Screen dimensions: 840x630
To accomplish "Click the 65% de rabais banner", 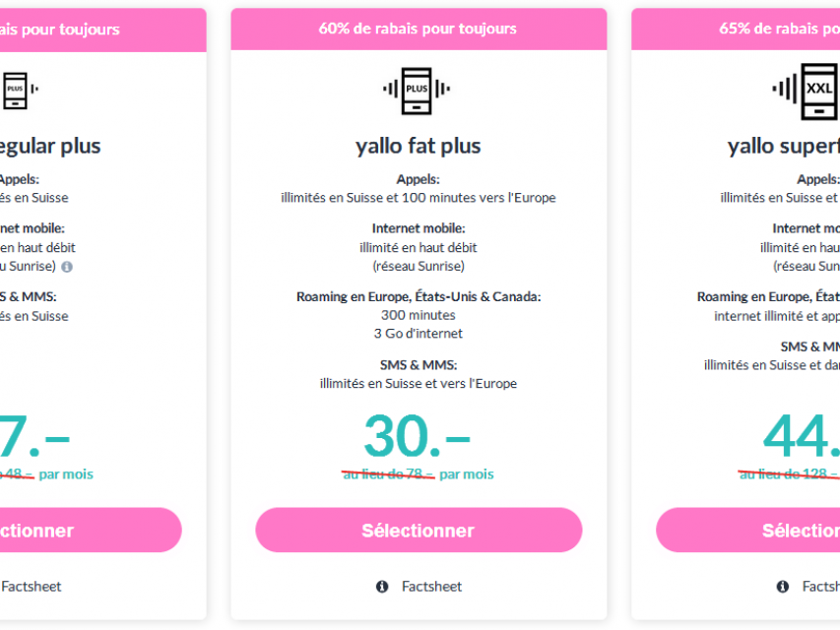I will [736, 29].
